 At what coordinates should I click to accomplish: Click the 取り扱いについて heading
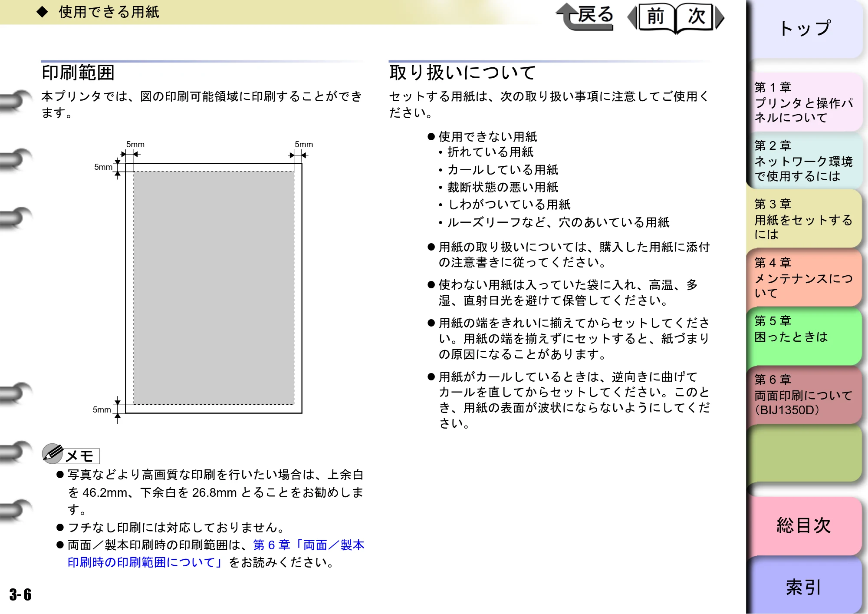(x=463, y=73)
